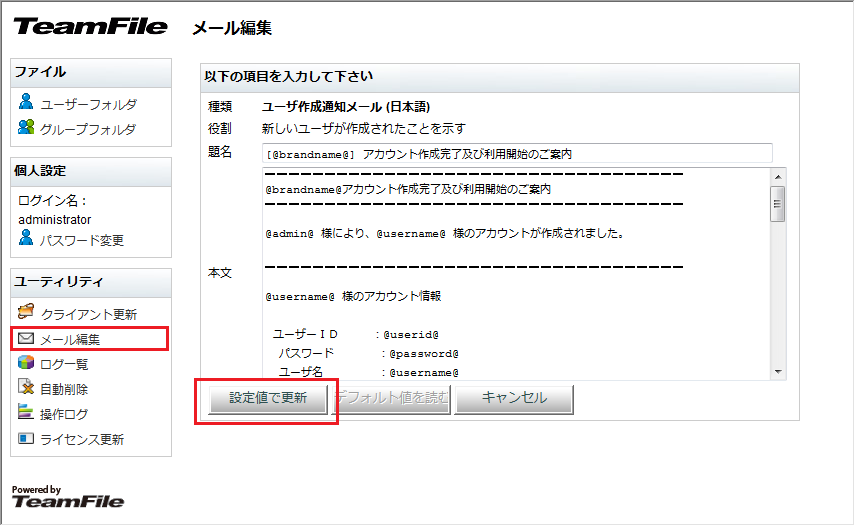855x526 pixels.
Task: Click the body scrollbar down arrow
Action: pos(778,371)
